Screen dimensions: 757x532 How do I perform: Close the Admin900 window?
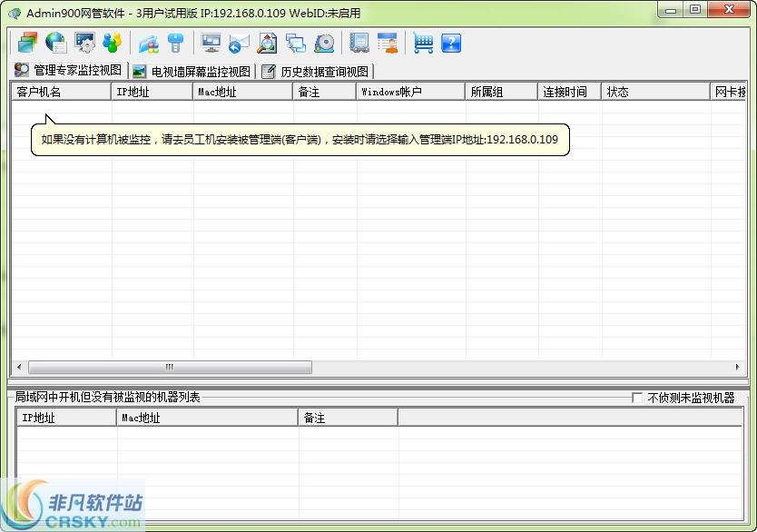(x=730, y=10)
